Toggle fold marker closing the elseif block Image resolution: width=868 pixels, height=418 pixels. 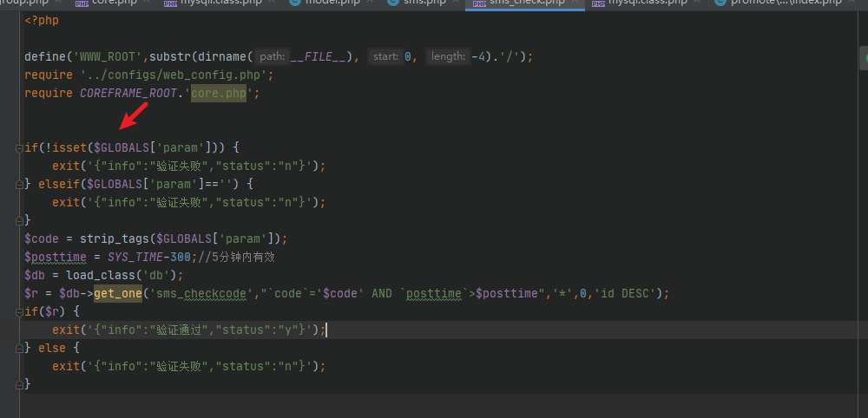pyautogui.click(x=19, y=220)
